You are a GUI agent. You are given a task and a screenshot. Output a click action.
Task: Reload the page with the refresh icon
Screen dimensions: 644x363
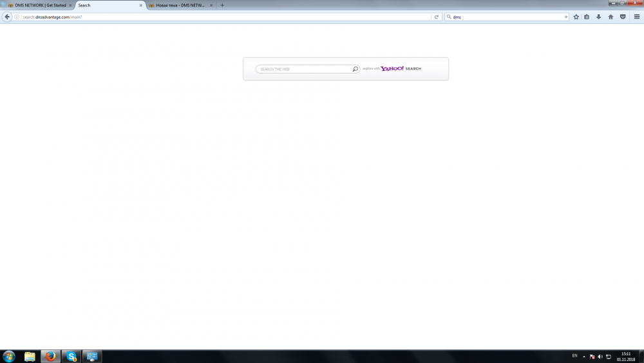[436, 17]
